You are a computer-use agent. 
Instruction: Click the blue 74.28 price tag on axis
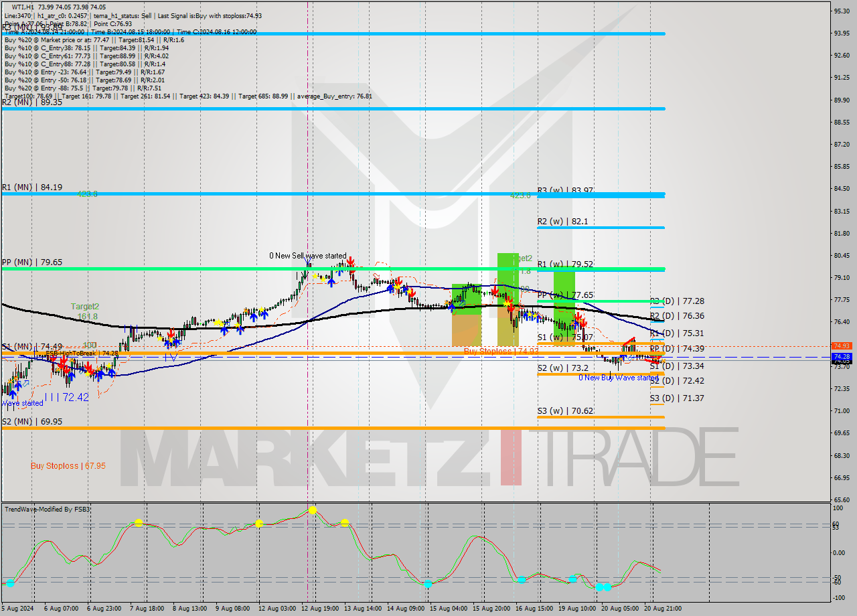(x=841, y=357)
